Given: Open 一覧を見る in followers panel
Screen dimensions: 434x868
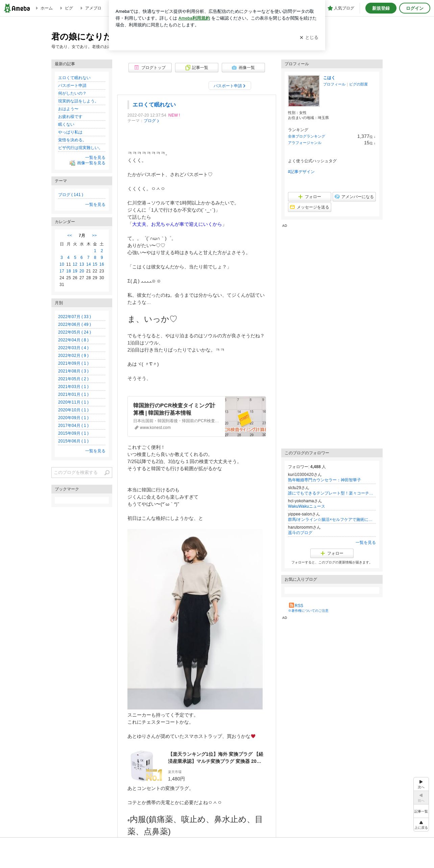Looking at the screenshot, I should 366,542.
